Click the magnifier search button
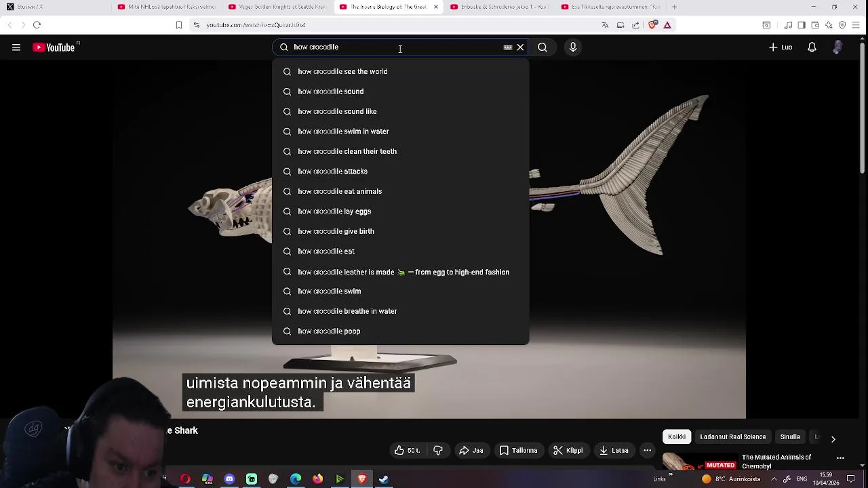 542,47
